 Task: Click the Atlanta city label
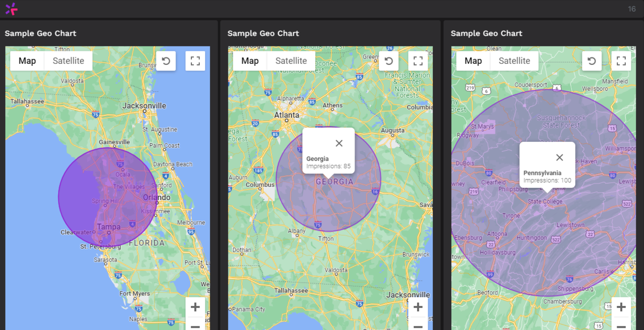287,115
